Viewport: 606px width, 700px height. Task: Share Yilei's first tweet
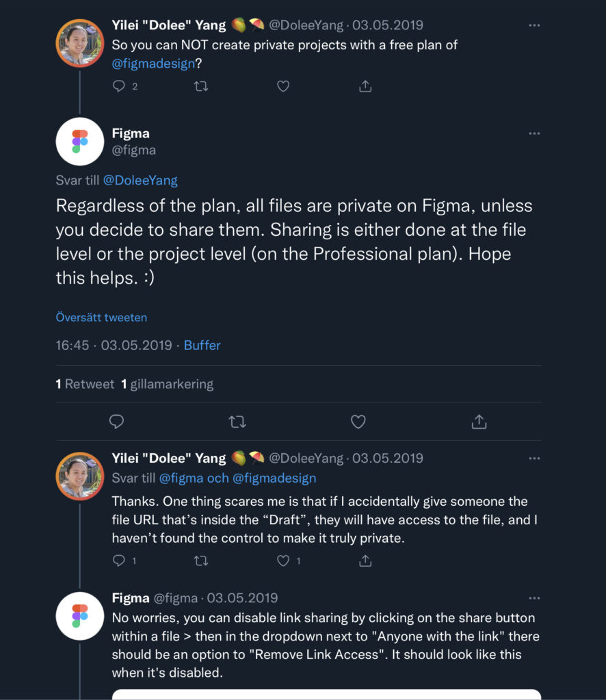pyautogui.click(x=365, y=86)
